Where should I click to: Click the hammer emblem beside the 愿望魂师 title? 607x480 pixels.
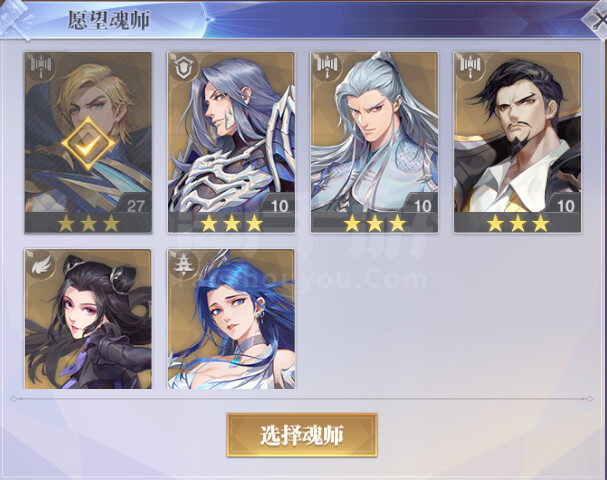[x=15, y=19]
